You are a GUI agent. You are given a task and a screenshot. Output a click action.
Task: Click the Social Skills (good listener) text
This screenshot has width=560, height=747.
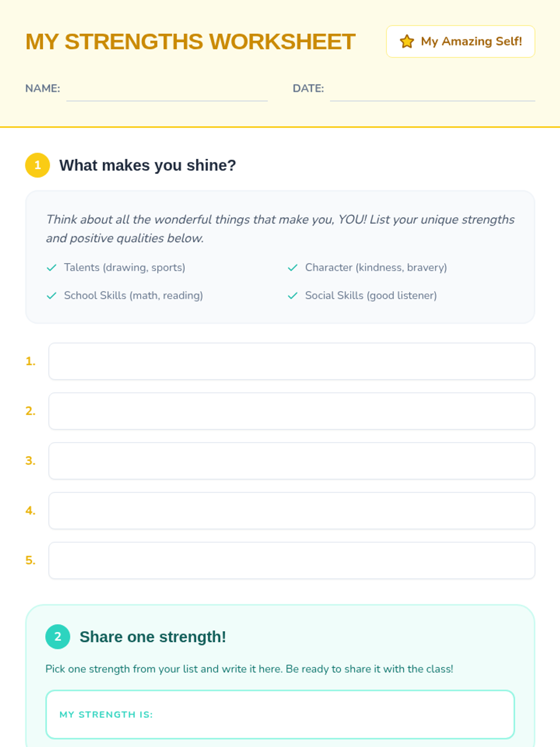click(x=371, y=296)
